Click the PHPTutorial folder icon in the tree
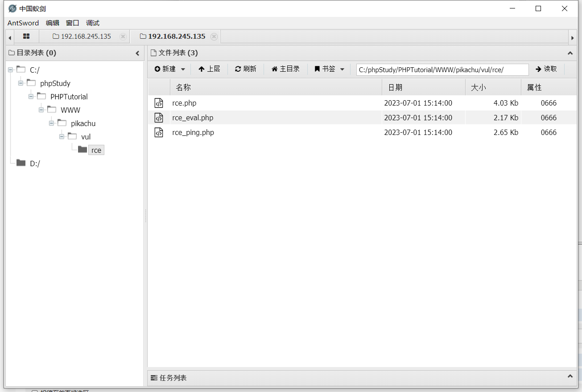The height and width of the screenshot is (392, 582). click(41, 96)
